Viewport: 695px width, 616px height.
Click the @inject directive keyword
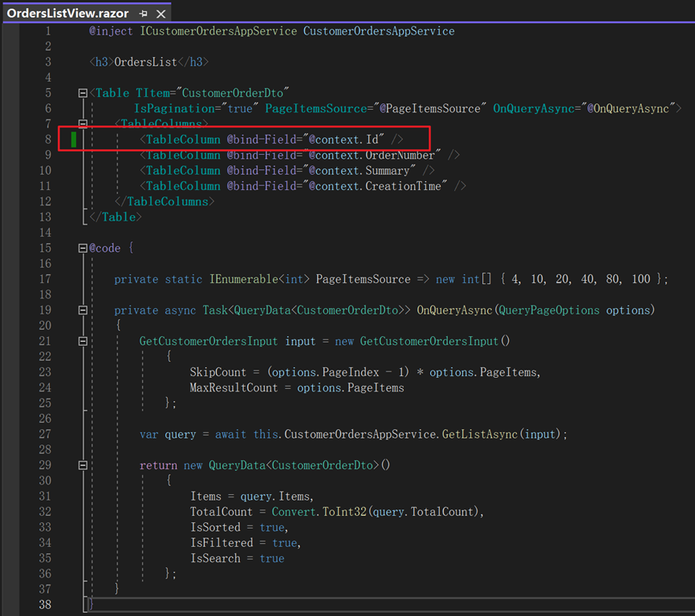click(x=111, y=31)
